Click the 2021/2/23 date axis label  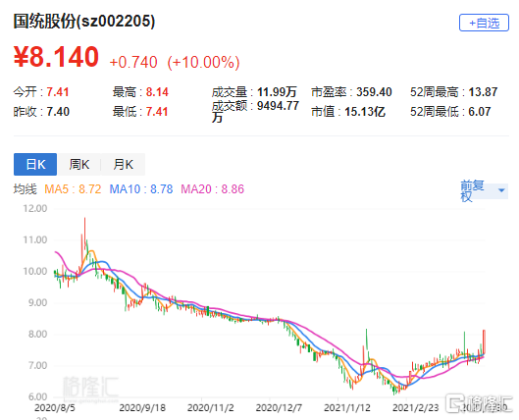pyautogui.click(x=416, y=408)
